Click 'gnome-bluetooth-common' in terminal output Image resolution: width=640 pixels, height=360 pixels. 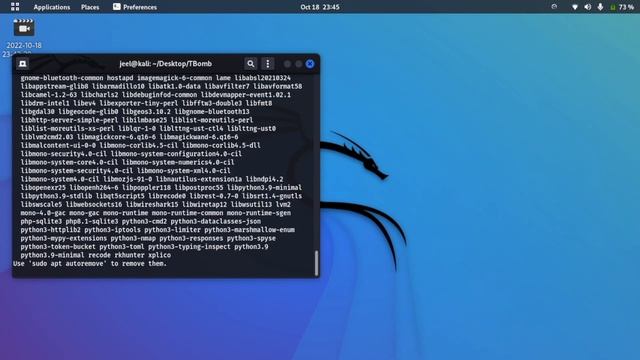pos(62,78)
